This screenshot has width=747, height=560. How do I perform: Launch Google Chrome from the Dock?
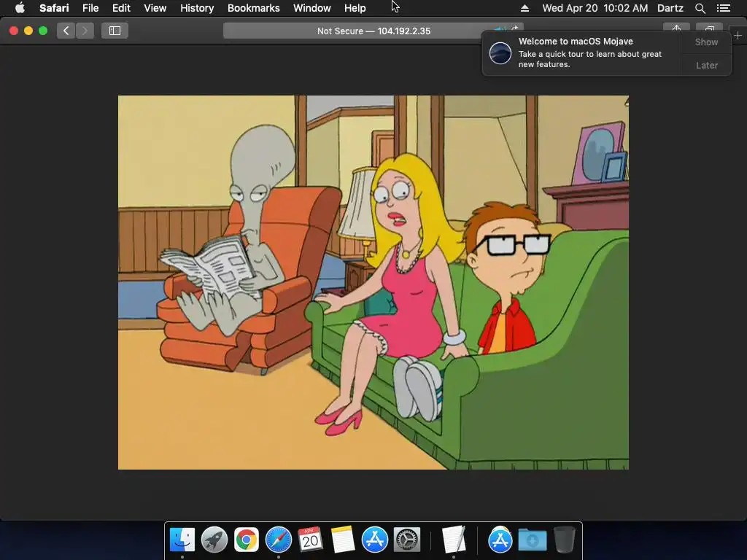[x=247, y=540]
